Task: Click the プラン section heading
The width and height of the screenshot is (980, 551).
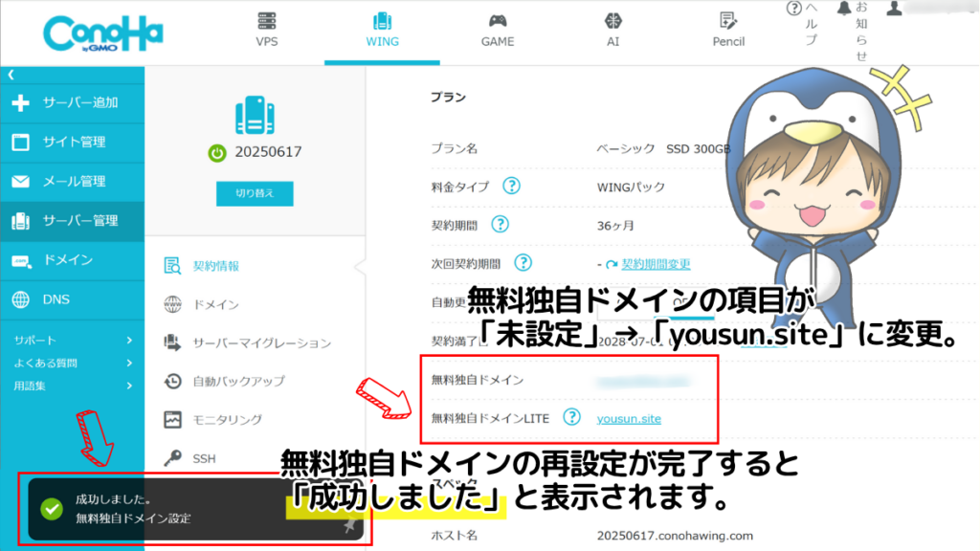Action: coord(448,98)
